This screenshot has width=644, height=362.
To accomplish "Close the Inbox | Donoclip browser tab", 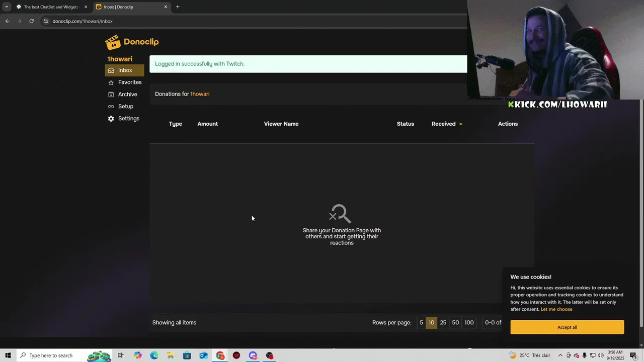I will click(x=166, y=7).
